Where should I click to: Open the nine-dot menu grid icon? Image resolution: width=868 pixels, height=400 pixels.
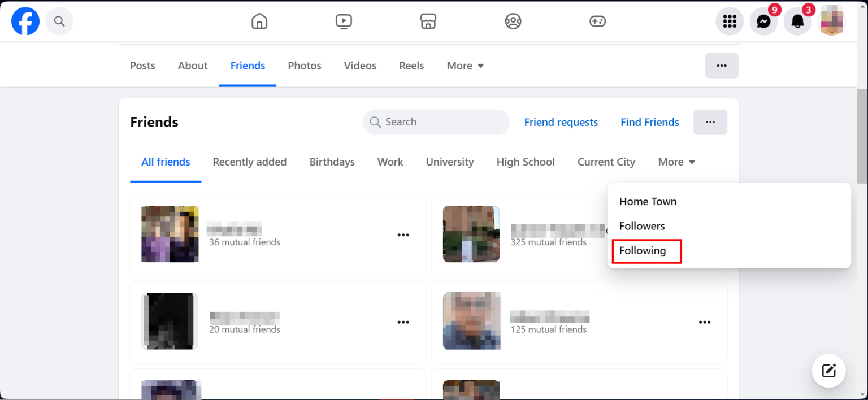[x=730, y=21]
